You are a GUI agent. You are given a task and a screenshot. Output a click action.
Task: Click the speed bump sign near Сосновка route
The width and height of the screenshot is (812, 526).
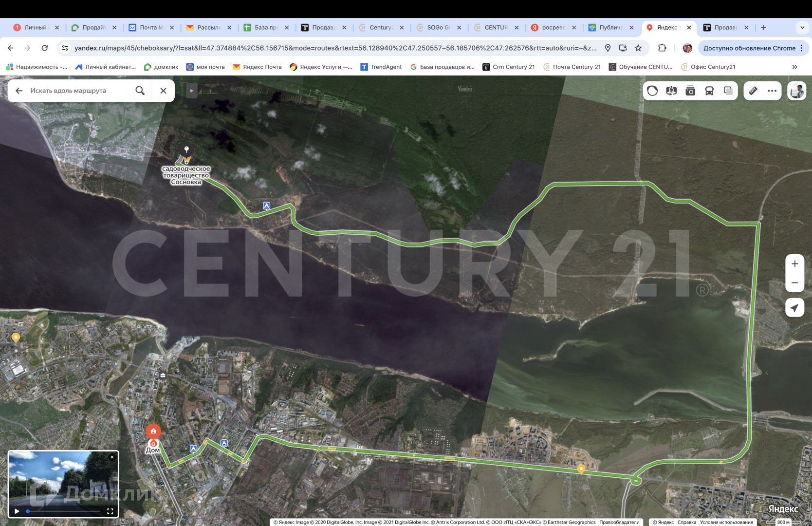pyautogui.click(x=266, y=206)
